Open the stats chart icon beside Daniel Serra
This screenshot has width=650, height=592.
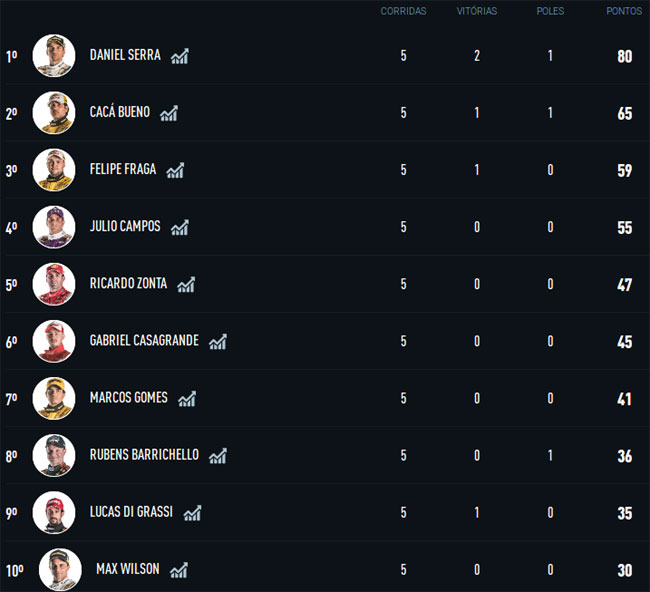pyautogui.click(x=180, y=56)
